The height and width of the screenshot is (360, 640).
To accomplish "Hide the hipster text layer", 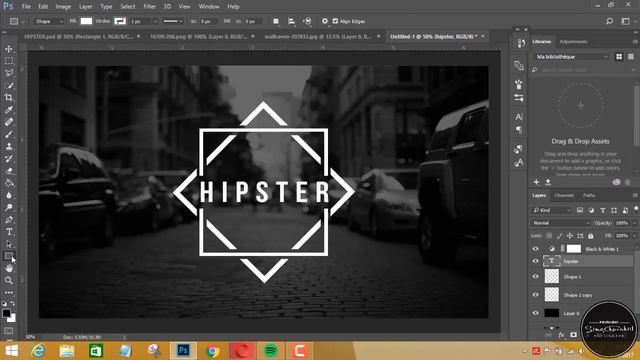I will click(x=536, y=261).
